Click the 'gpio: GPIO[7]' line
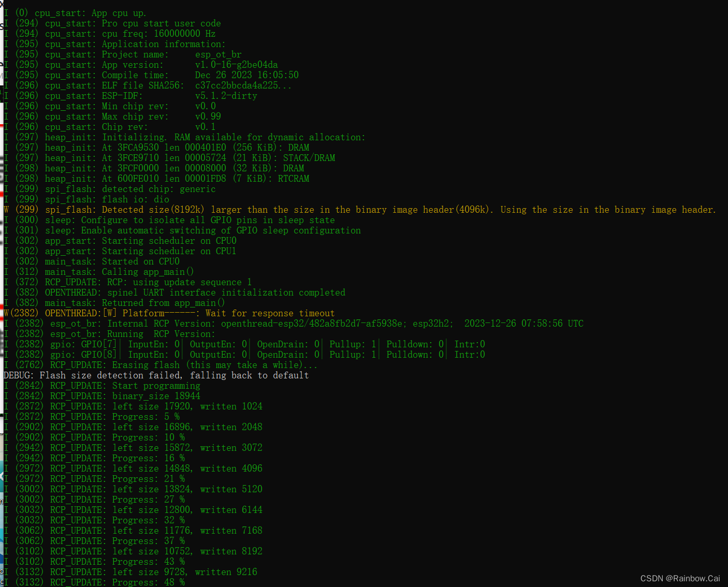Screen dimensions: 728x587 pyautogui.click(x=244, y=344)
